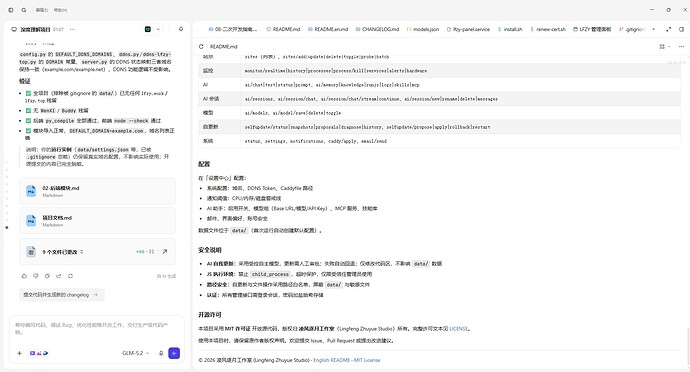Open the LFZY 管理面板 tab
This screenshot has width=690, height=372.
pos(592,29)
